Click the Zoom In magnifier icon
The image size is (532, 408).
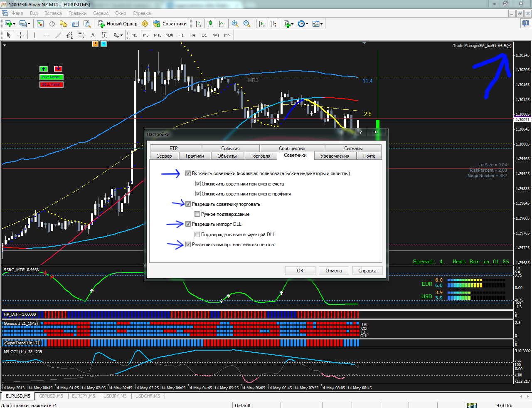click(x=235, y=24)
